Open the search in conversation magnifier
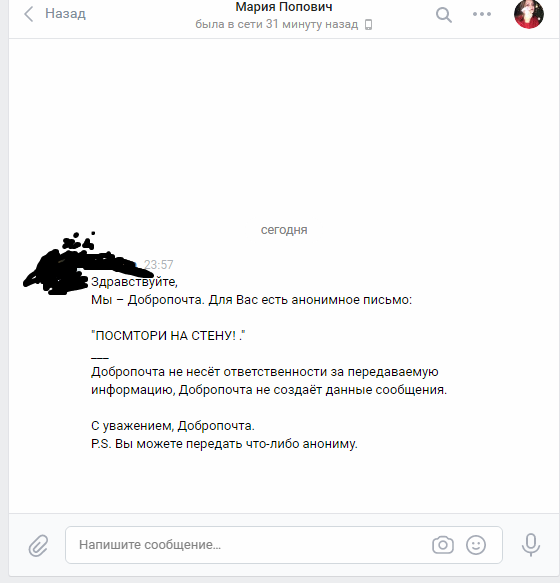This screenshot has width=560, height=583. 444,15
